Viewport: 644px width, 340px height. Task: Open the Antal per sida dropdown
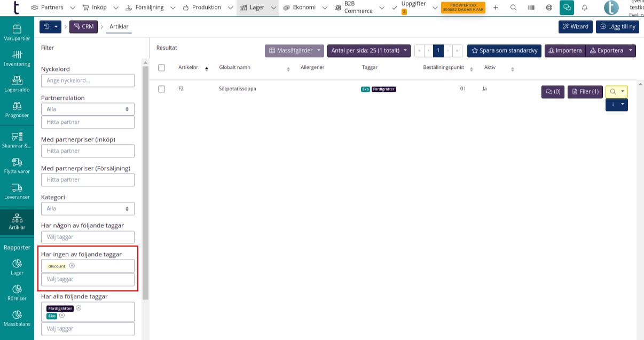coord(368,51)
